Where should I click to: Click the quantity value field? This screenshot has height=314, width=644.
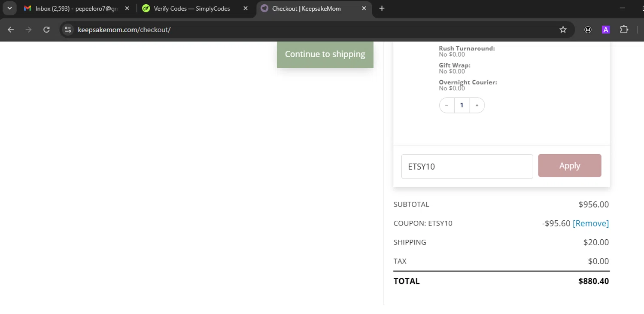click(462, 105)
